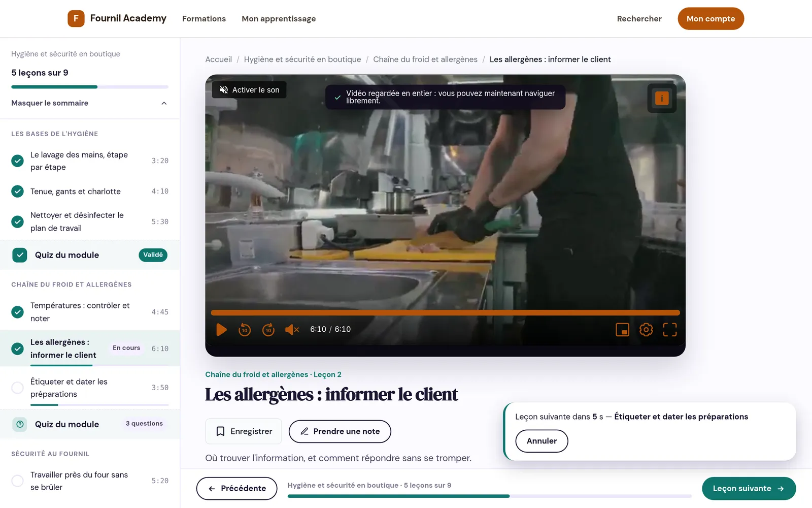Viewport: 812px width, 508px height.
Task: Go to Leçon suivante
Action: [749, 489]
